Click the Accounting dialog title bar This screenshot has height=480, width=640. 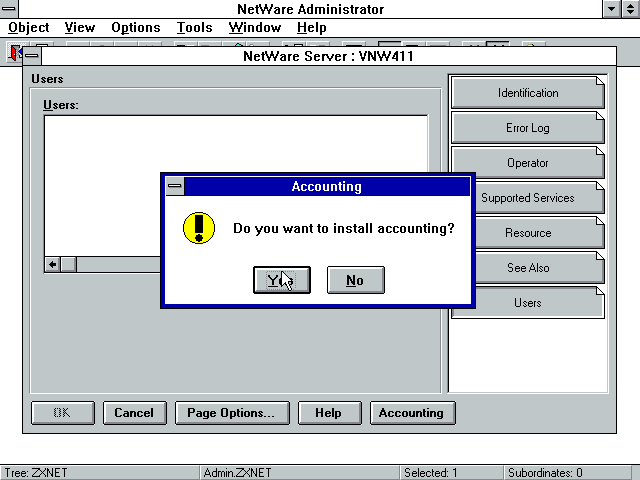pyautogui.click(x=327, y=186)
